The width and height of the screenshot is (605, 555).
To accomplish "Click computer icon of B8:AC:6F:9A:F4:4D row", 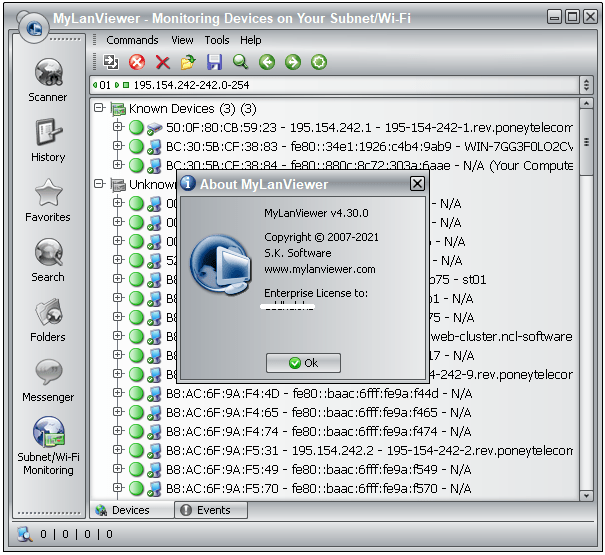I will click(x=154, y=393).
